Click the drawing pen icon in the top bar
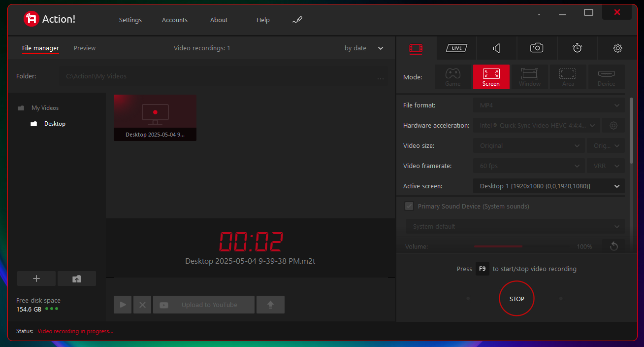Screen dimensions: 644x347 point(297,20)
